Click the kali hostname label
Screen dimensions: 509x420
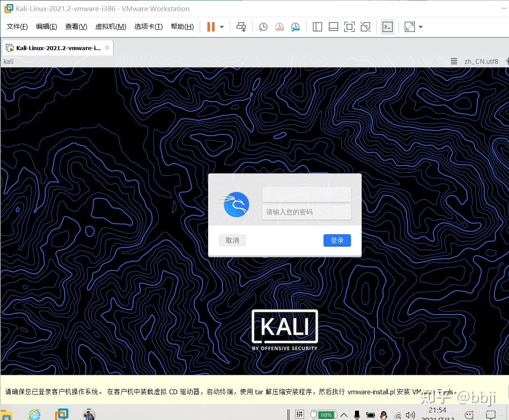pos(8,61)
